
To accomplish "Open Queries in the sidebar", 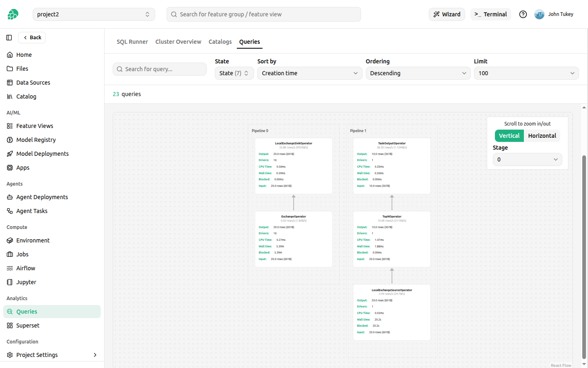I will 52,312.
